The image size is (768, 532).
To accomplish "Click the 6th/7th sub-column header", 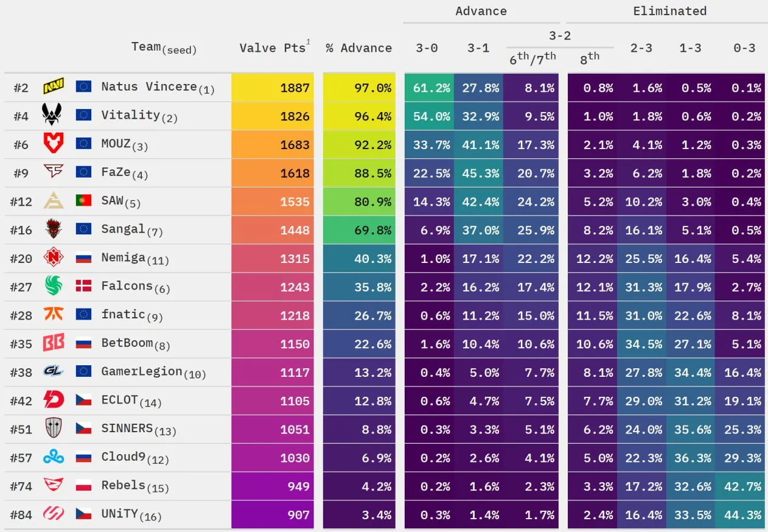I will (x=533, y=58).
